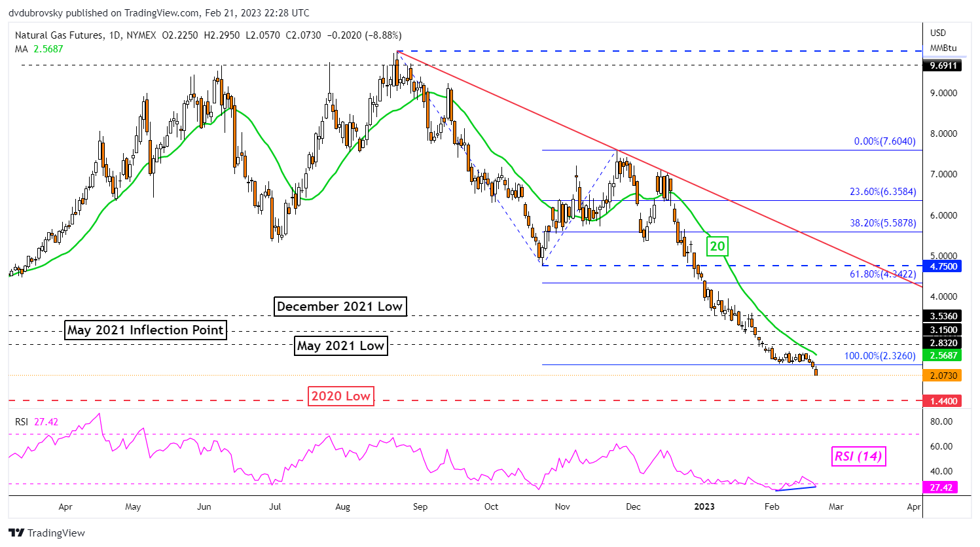Click the '2023' label on time axis
The image size is (980, 547).
(704, 506)
